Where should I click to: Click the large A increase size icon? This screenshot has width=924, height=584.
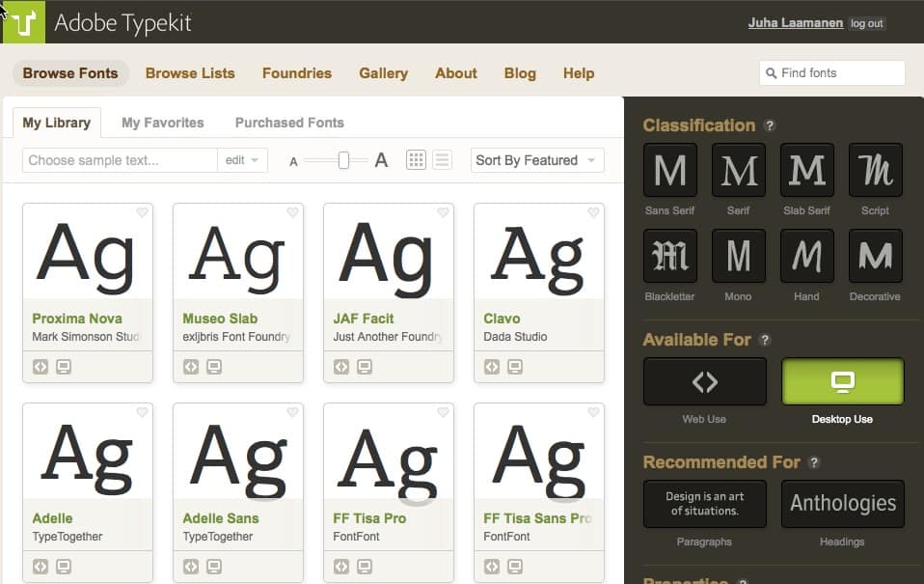[381, 160]
